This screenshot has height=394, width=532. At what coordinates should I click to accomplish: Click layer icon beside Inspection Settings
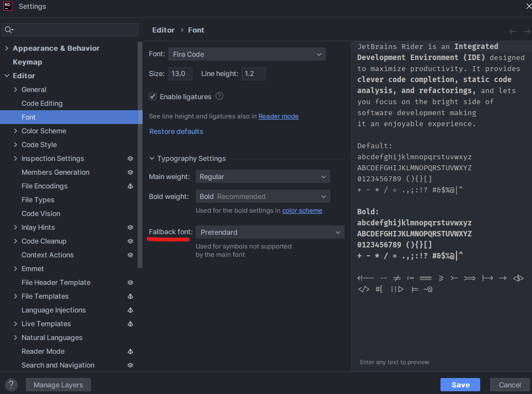point(130,158)
